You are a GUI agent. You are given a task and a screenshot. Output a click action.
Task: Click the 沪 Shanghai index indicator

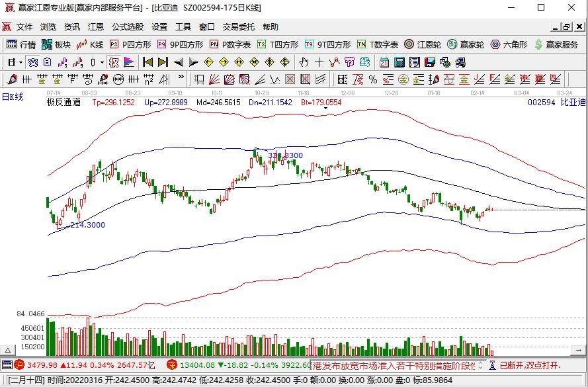tap(19, 365)
